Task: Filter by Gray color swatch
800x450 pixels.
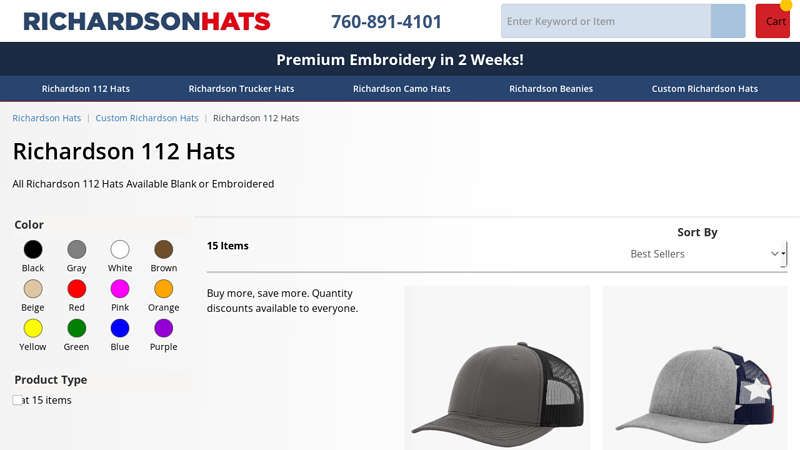Action: [77, 249]
